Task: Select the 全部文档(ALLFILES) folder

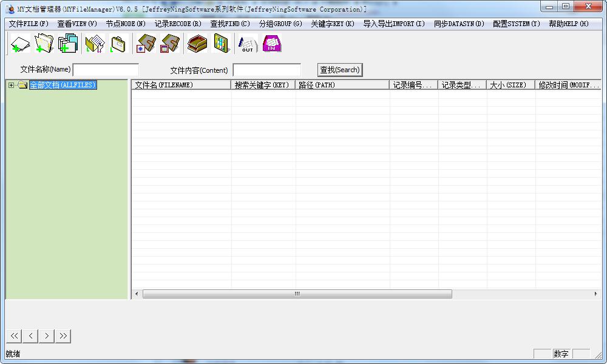Action: tap(63, 86)
